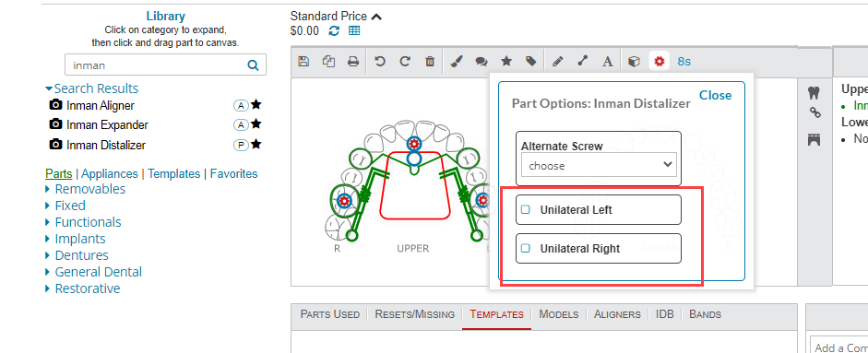Switch to the Bands tab
868x353 pixels.
pyautogui.click(x=706, y=314)
